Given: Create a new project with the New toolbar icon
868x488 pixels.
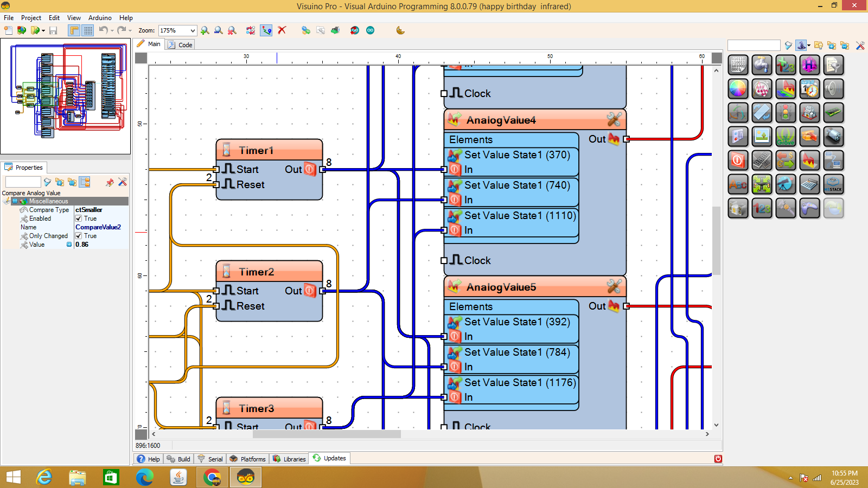Looking at the screenshot, I should pyautogui.click(x=8, y=30).
